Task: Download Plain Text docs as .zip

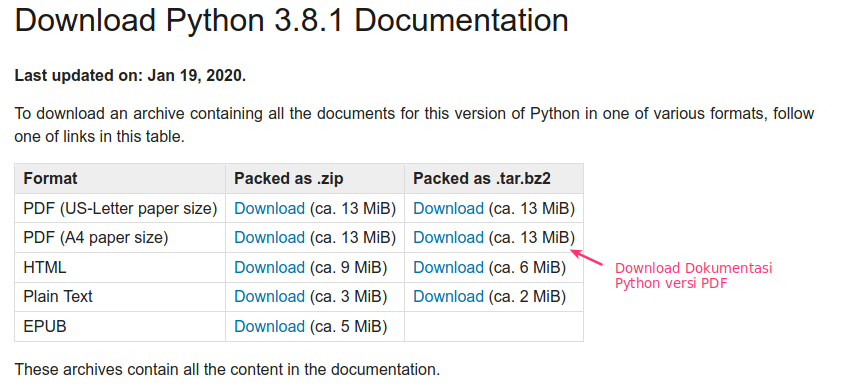Action: (269, 296)
